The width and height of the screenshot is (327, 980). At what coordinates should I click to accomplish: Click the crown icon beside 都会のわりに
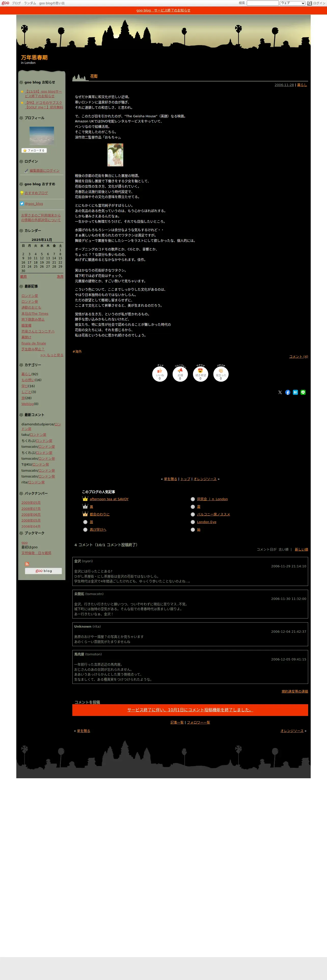click(85, 514)
